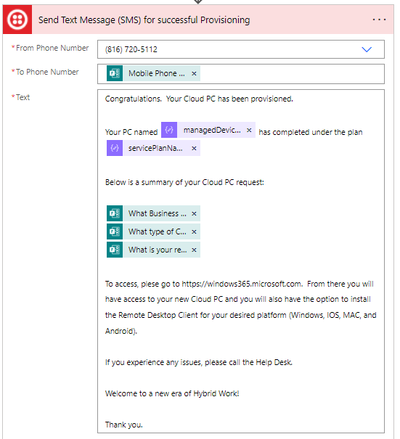The image size is (400, 439).
Task: Click the To Phone Number input field
Action: 241,74
